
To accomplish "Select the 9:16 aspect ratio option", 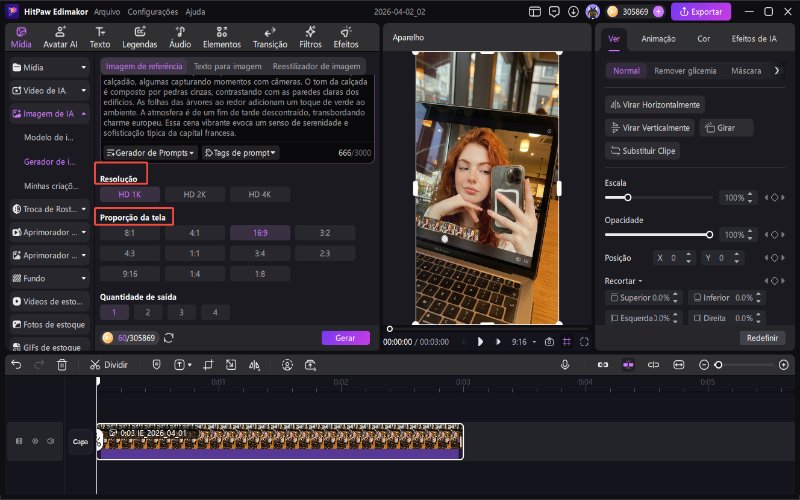I will pos(129,272).
